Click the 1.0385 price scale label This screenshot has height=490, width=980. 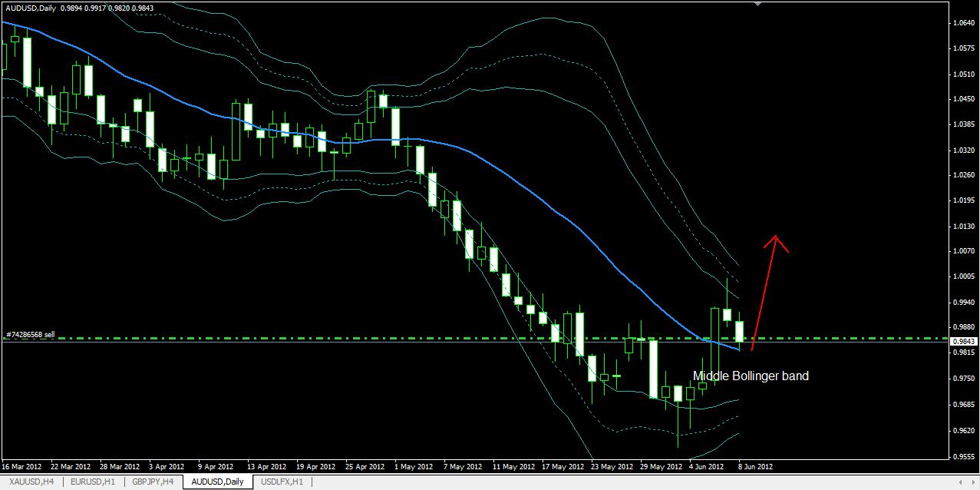click(x=962, y=124)
